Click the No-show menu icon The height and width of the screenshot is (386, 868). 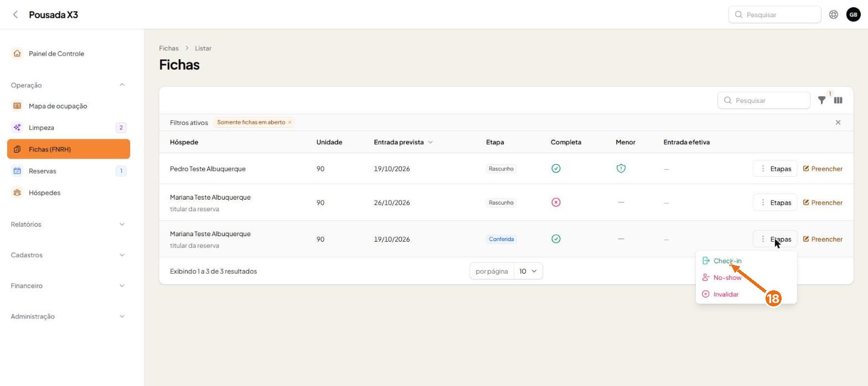click(x=706, y=278)
